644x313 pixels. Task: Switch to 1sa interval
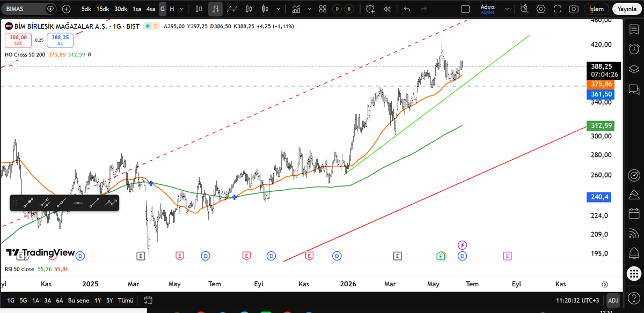click(x=137, y=9)
